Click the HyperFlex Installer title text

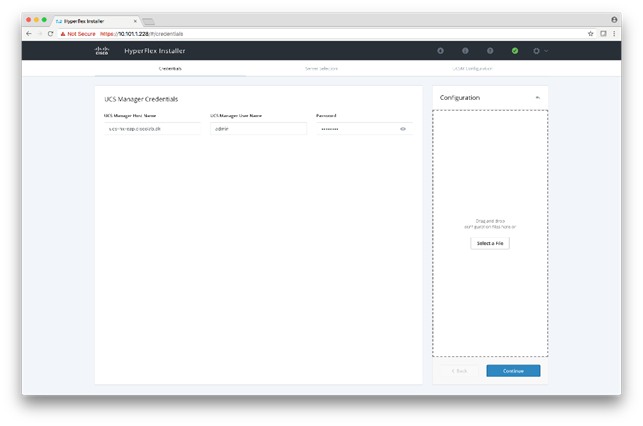pyautogui.click(x=155, y=51)
